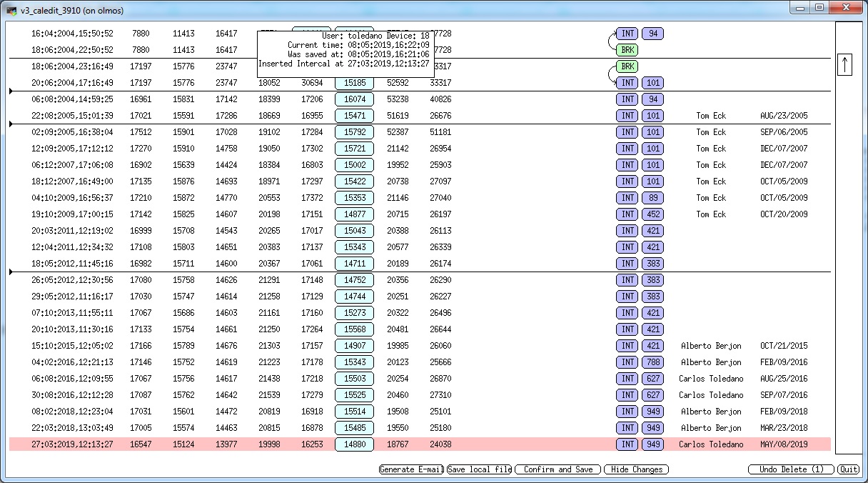Select value 15002 cell

coord(355,165)
